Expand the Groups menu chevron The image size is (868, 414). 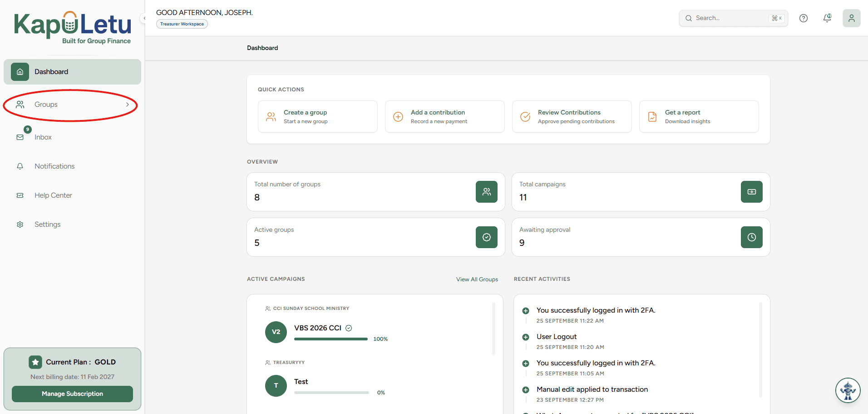click(x=128, y=105)
